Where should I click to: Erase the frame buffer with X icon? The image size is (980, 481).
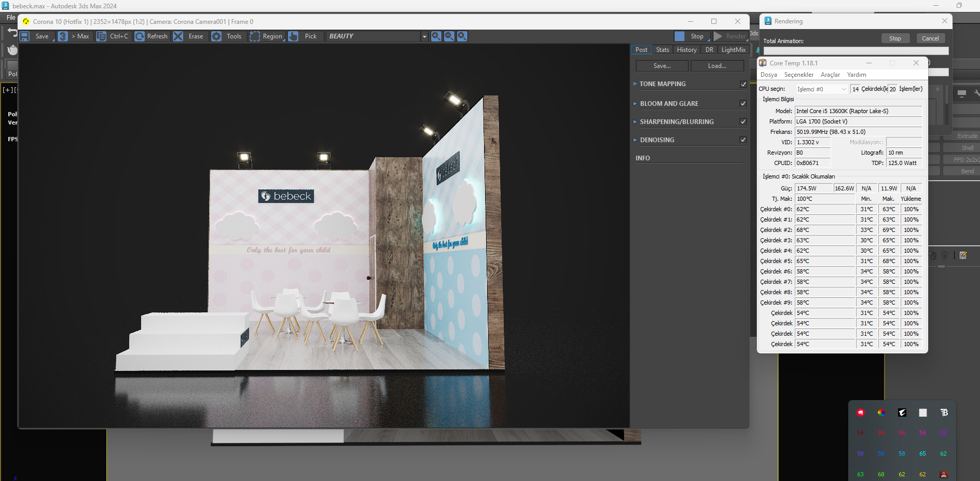[x=178, y=36]
